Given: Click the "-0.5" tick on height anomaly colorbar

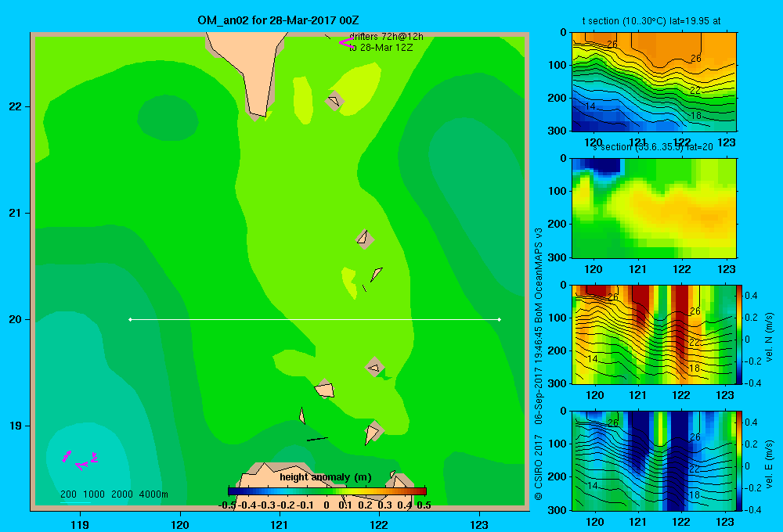Looking at the screenshot, I should tap(227, 505).
